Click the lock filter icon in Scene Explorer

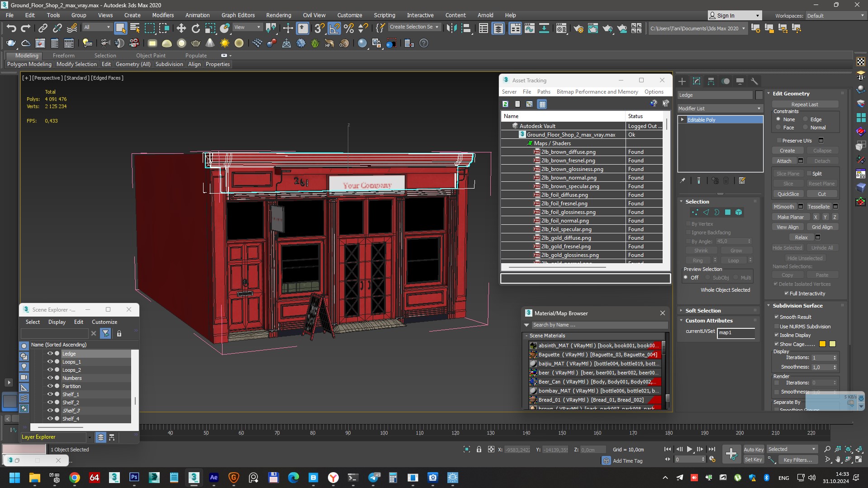tap(119, 333)
